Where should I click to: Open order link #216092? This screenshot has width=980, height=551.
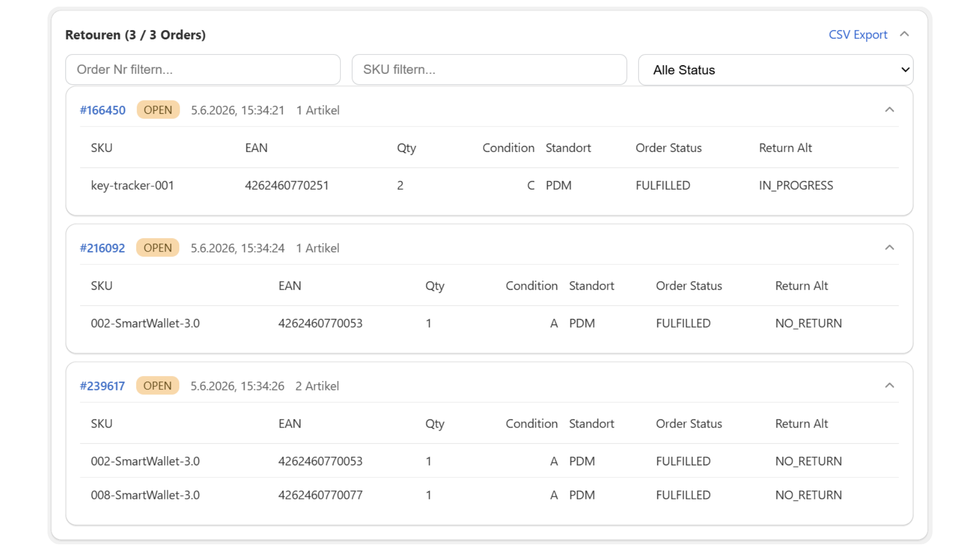tap(103, 248)
